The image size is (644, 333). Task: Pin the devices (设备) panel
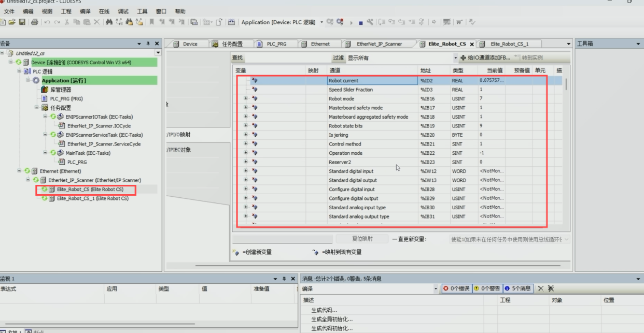(x=148, y=44)
